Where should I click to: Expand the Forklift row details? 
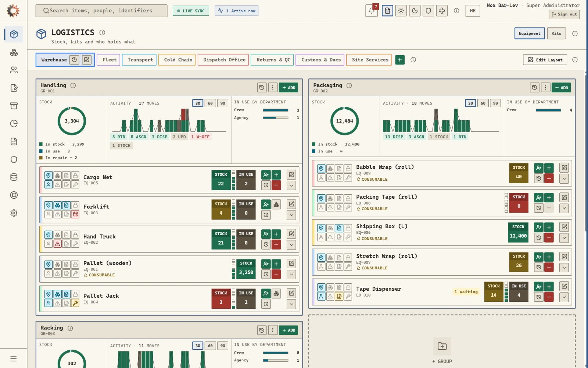291,215
